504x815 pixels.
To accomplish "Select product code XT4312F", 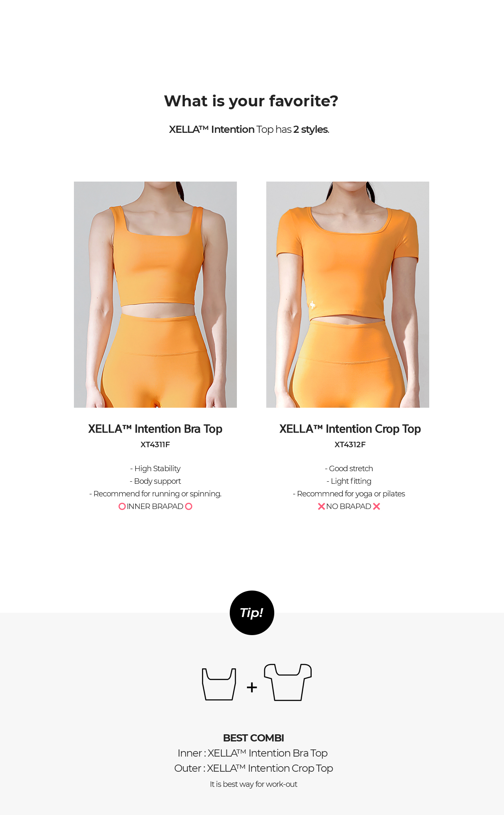I will click(350, 445).
